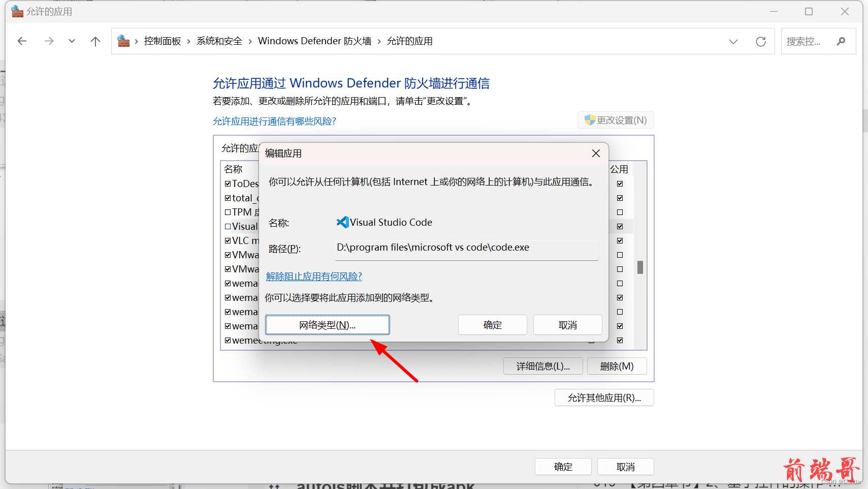Click the window title firewall icon

point(17,11)
